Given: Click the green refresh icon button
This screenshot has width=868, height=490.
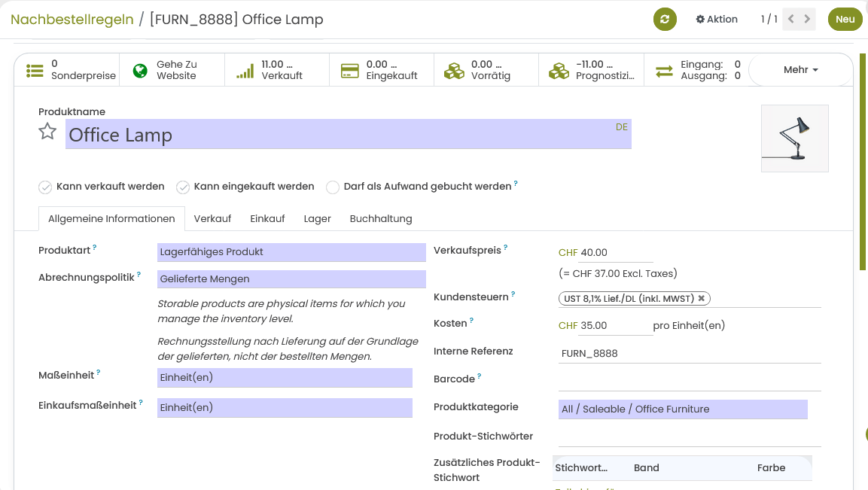Looking at the screenshot, I should point(664,20).
